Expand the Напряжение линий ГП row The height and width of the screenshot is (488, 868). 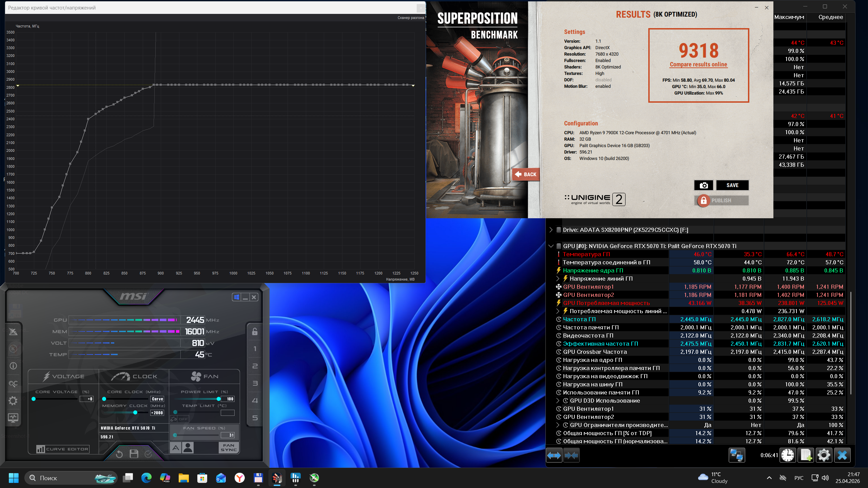click(x=558, y=279)
